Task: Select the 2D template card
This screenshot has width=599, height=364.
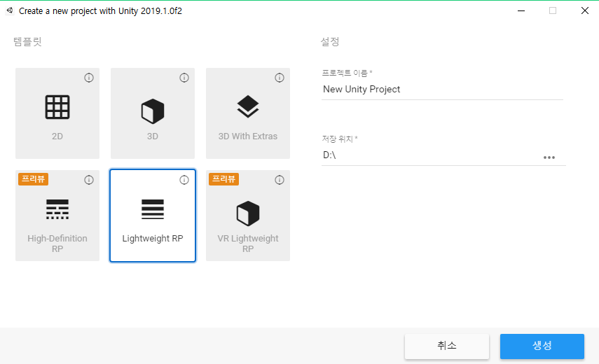Action: 57,113
